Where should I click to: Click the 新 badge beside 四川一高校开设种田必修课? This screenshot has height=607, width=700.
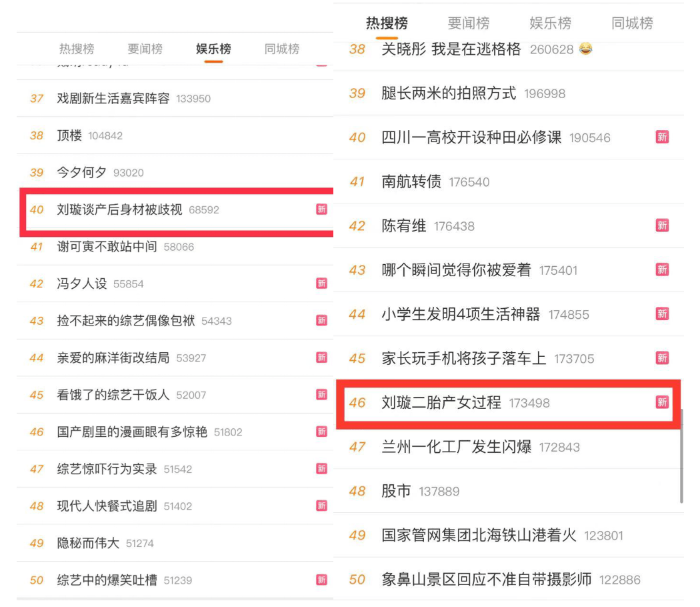662,137
